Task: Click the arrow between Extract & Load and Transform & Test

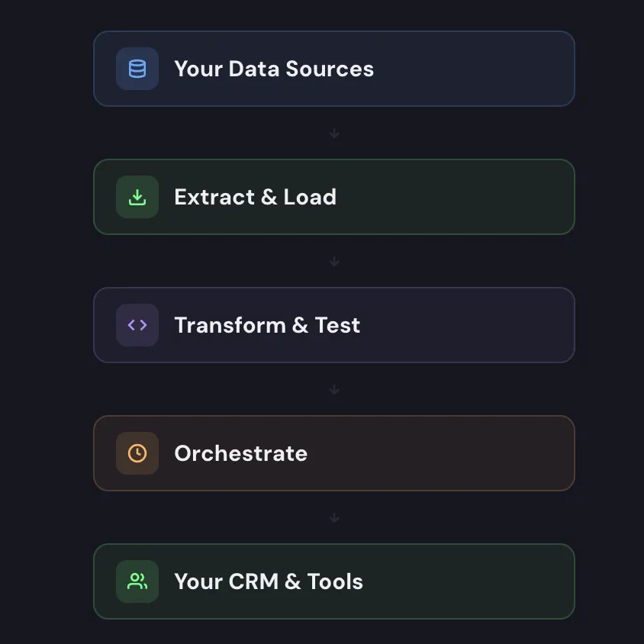Action: point(334,261)
